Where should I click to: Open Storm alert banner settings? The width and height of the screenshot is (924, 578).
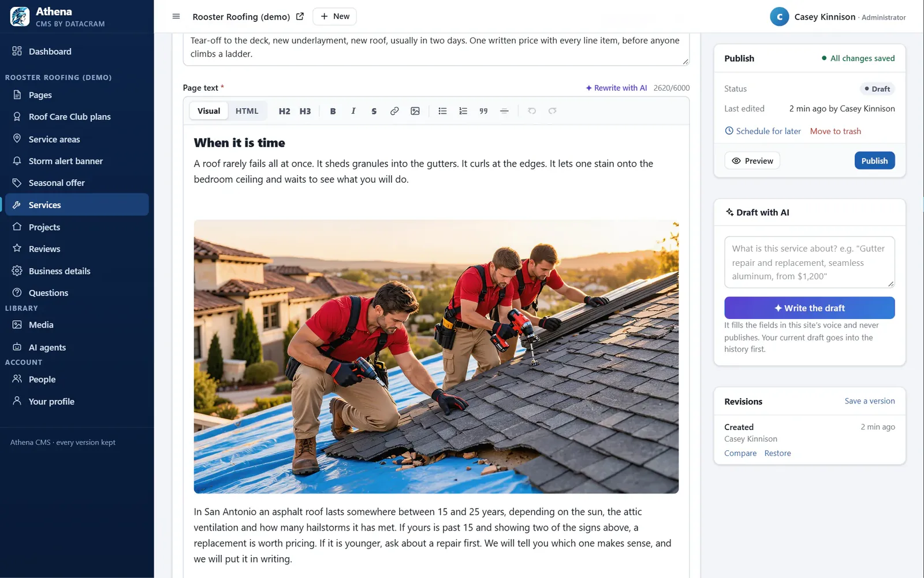(77, 161)
